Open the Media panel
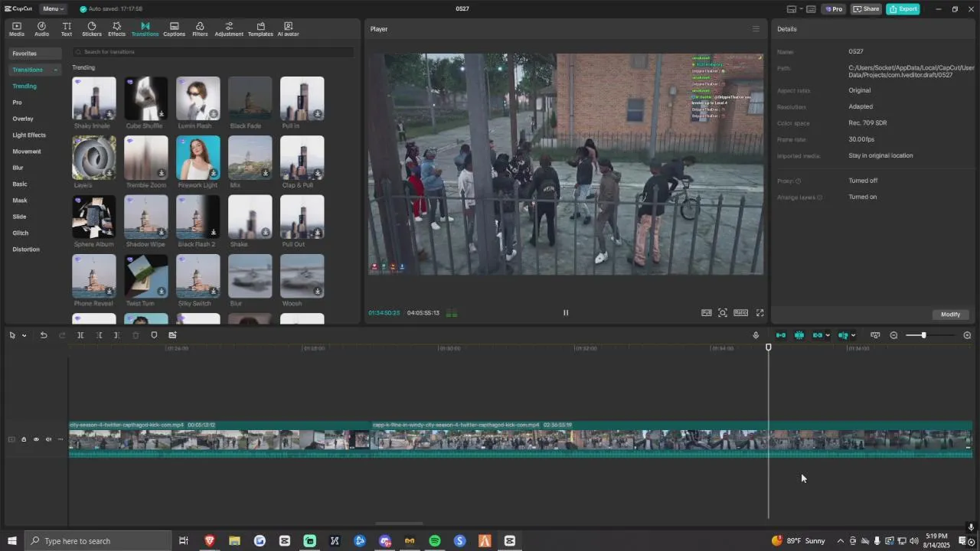 tap(17, 29)
